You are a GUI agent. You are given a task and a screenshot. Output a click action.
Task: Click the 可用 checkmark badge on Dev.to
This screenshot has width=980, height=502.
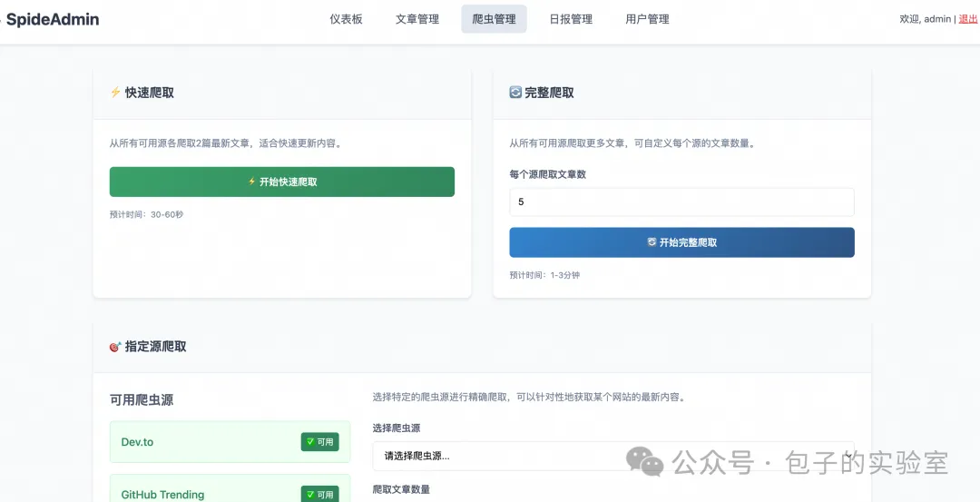pyautogui.click(x=319, y=442)
